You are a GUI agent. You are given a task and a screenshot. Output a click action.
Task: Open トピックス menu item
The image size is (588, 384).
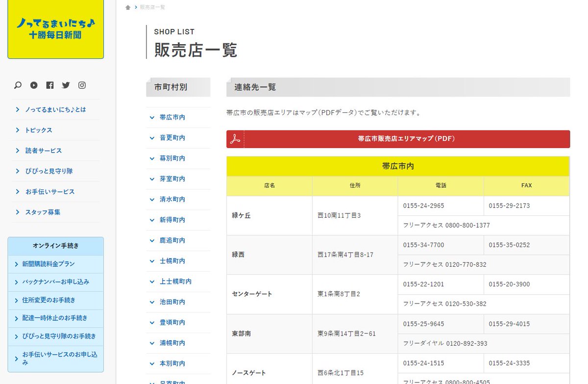(56, 130)
